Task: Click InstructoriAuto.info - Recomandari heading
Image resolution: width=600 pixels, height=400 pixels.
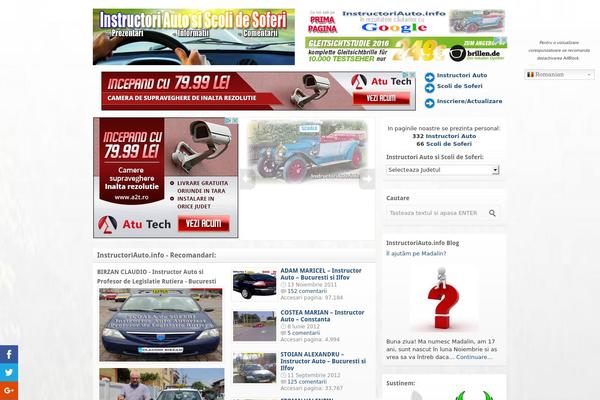Action: point(157,255)
